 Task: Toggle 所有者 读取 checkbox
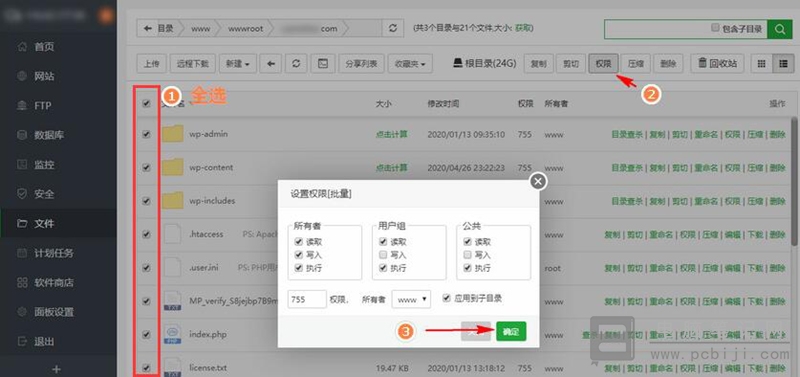(x=298, y=242)
